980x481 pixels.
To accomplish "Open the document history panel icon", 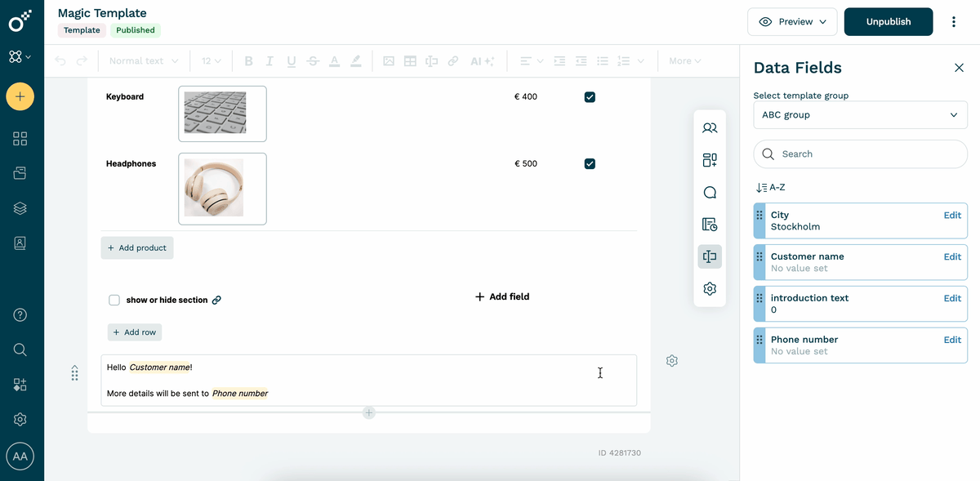I will pos(710,225).
